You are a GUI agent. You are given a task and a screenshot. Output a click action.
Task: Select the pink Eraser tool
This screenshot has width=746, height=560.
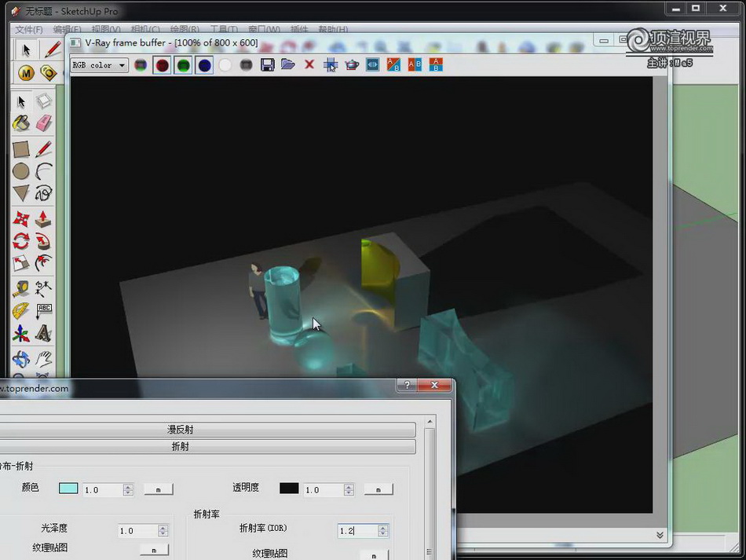point(43,123)
